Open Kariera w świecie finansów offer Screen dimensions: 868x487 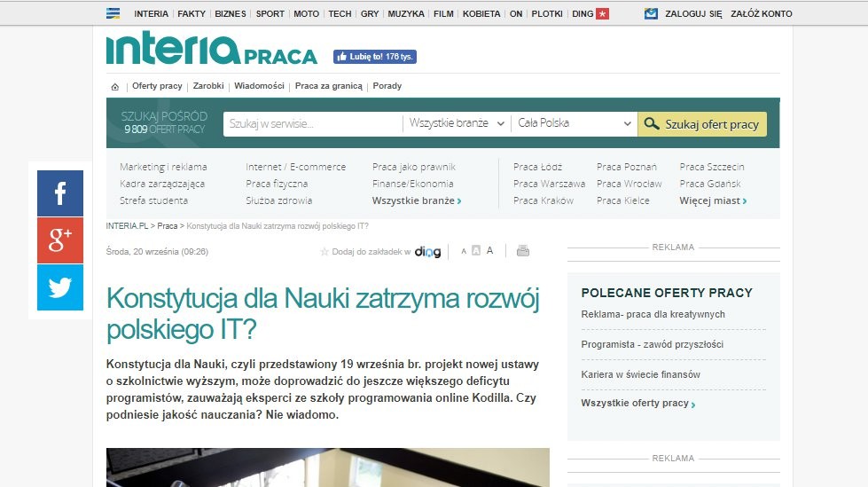click(640, 374)
